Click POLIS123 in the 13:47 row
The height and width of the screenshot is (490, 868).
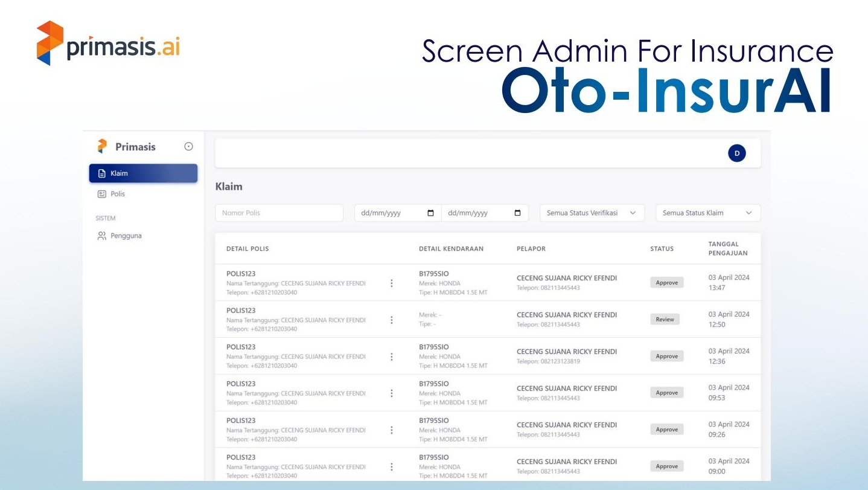click(x=241, y=274)
